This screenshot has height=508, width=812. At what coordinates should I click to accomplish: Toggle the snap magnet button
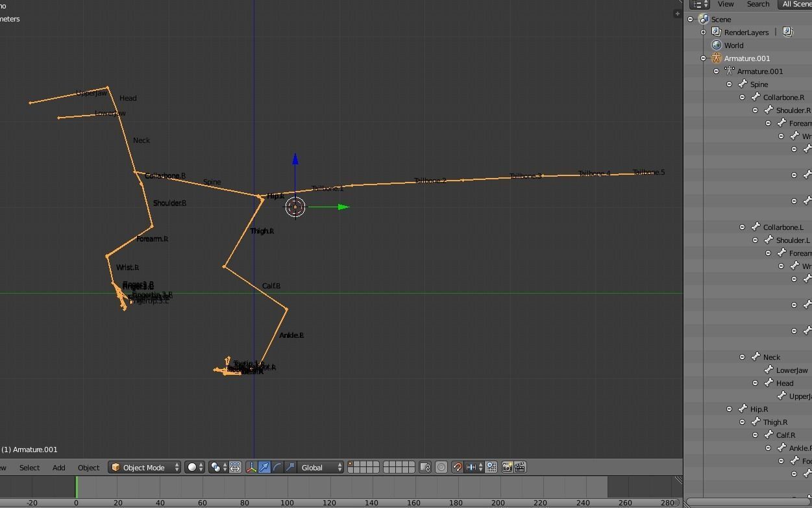[458, 467]
